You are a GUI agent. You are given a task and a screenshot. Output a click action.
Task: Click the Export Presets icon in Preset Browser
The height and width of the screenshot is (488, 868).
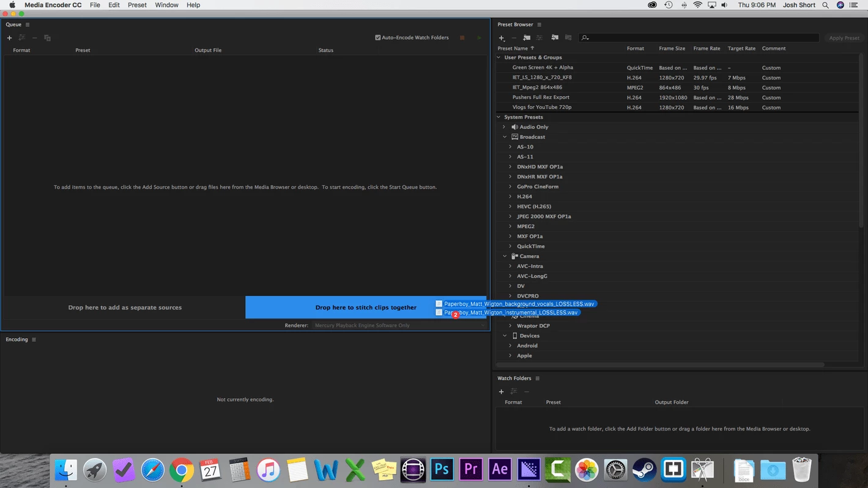pyautogui.click(x=568, y=38)
